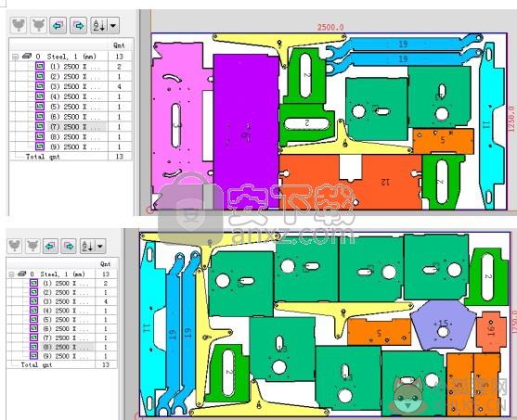The image size is (517, 420).
Task: Click the Qnt column header in lower list
Action: click(106, 264)
